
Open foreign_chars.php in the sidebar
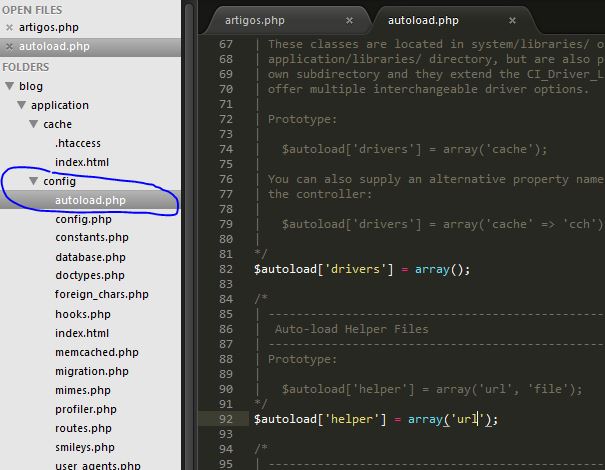(x=101, y=294)
